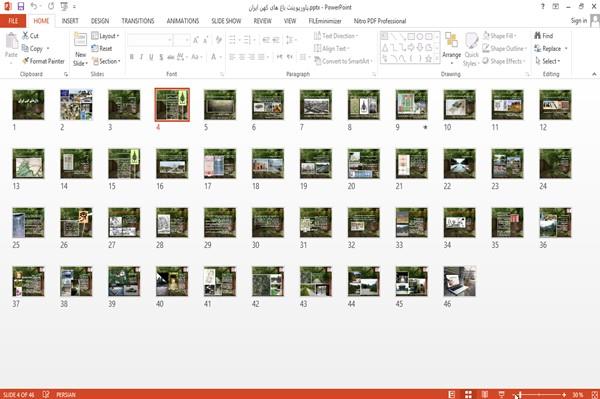The width and height of the screenshot is (600, 399).
Task: Open the FILE tab
Action: pos(13,21)
